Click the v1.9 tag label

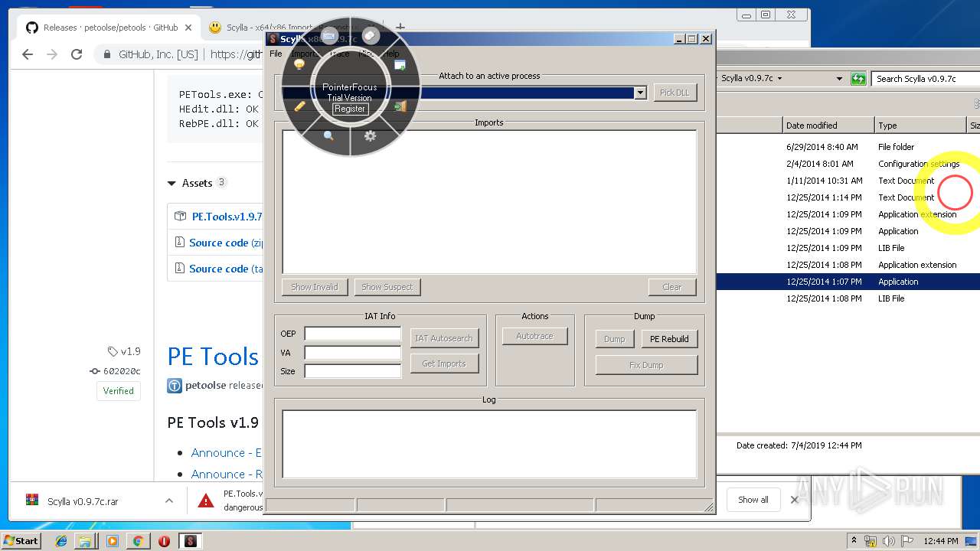click(x=125, y=351)
